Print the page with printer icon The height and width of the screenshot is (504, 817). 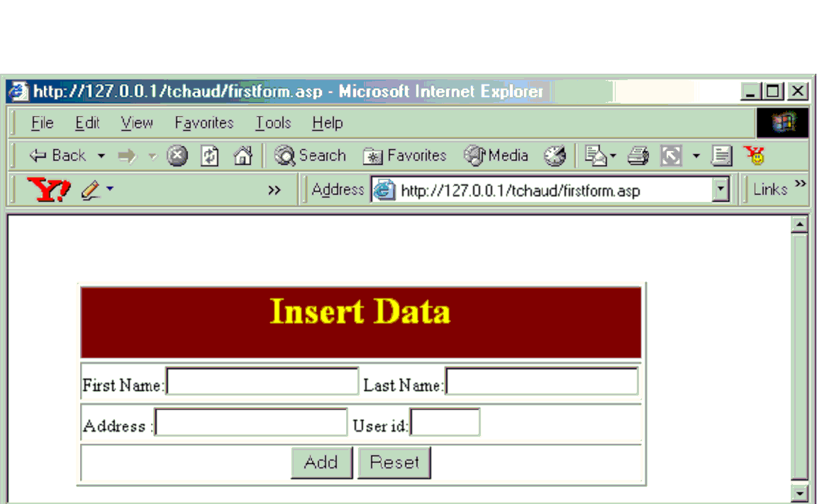tap(638, 156)
